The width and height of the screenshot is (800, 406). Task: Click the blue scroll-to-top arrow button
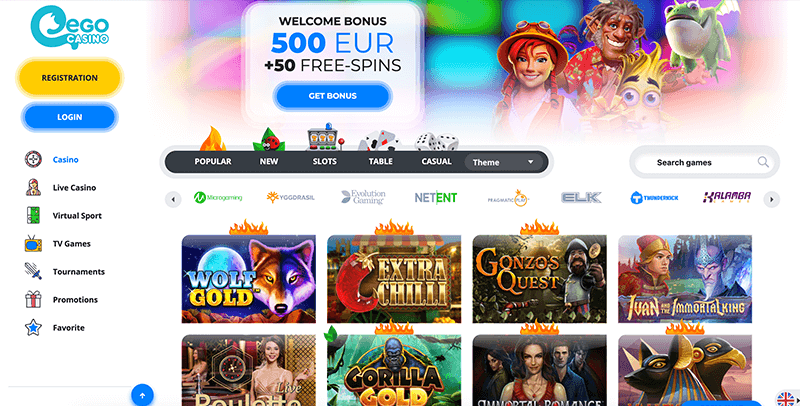click(142, 395)
